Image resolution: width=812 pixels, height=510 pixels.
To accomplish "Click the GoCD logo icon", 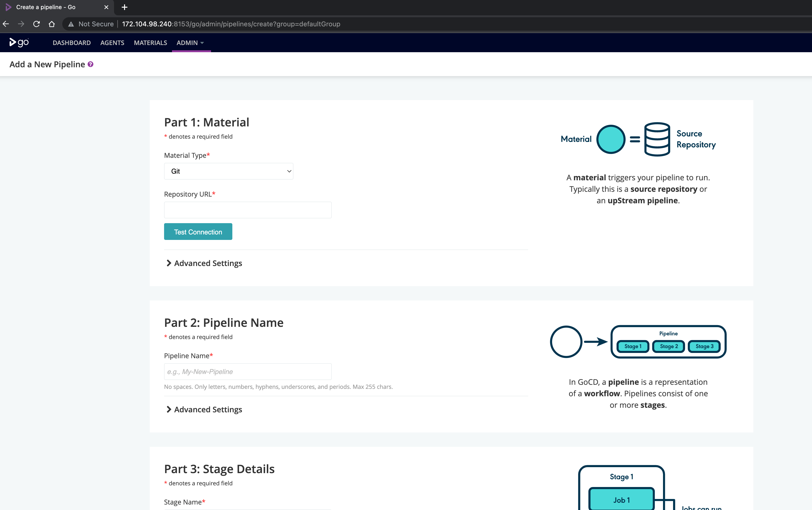I will click(19, 42).
